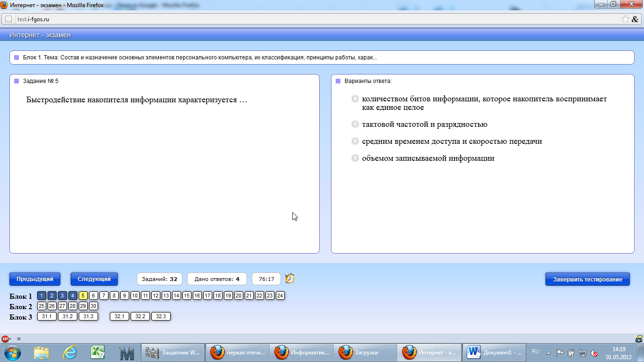Screen dimensions: 644x362
Task: Click the ampersand icon in address bar
Action: pyautogui.click(x=635, y=19)
